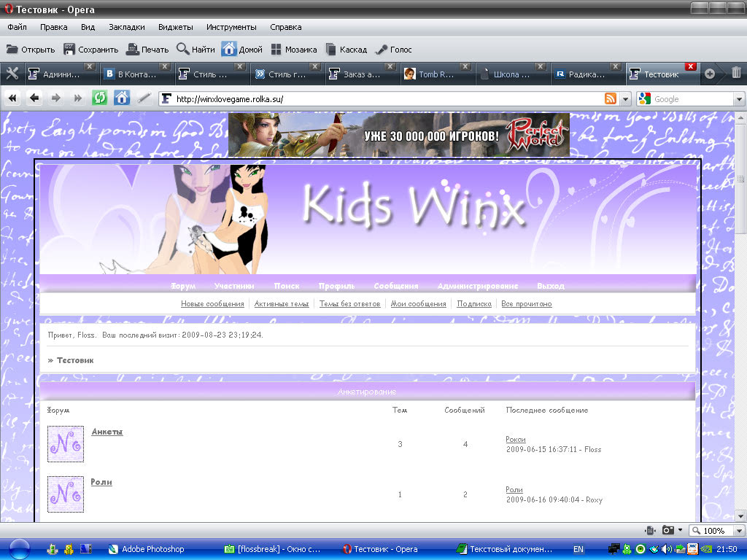Switch to the Школа ... tab

511,74
